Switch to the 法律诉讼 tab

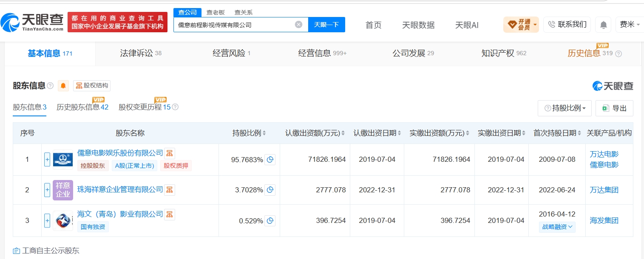[141, 53]
